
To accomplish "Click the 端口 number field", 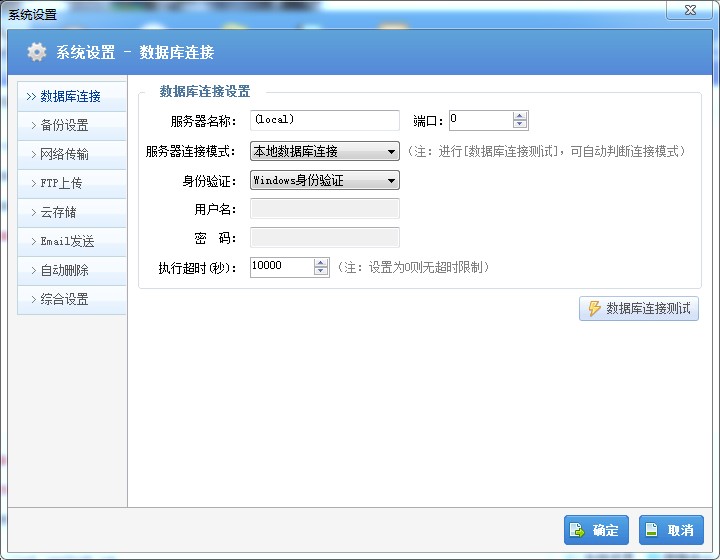I will (480, 120).
